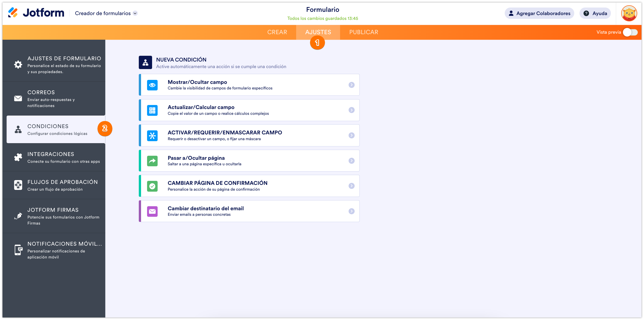Click Agregar Colaboradores button
The image size is (644, 320).
(x=539, y=13)
